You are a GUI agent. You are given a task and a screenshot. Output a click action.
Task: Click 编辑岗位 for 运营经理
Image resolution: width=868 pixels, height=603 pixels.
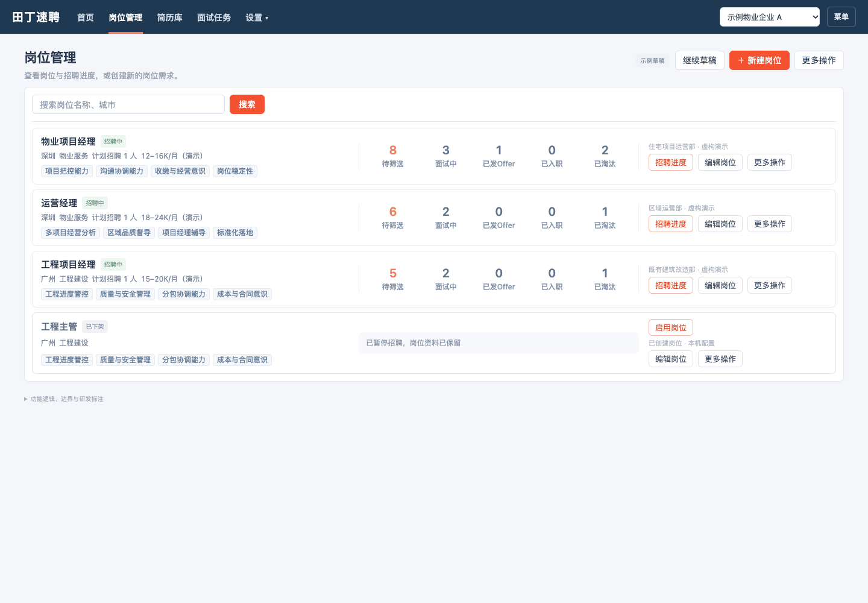[720, 224]
